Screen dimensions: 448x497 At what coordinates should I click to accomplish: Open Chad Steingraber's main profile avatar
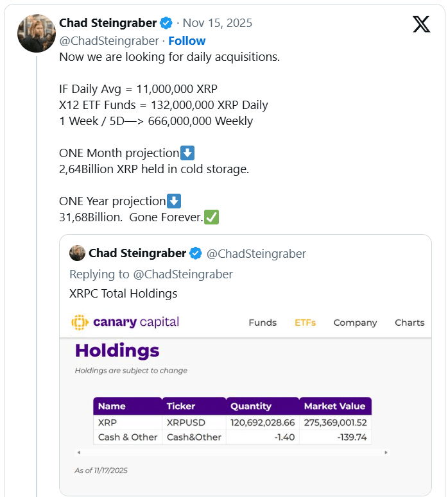click(35, 33)
